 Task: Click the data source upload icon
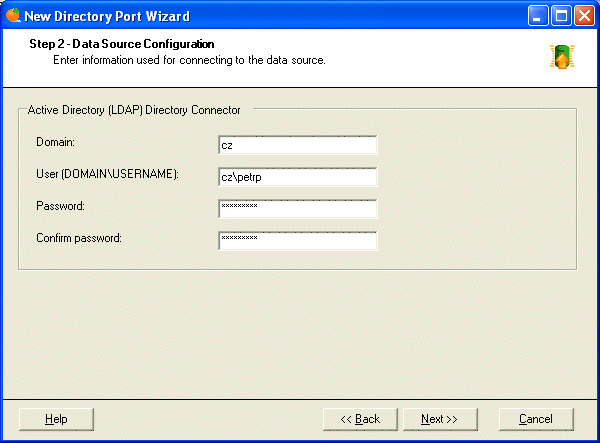(562, 57)
